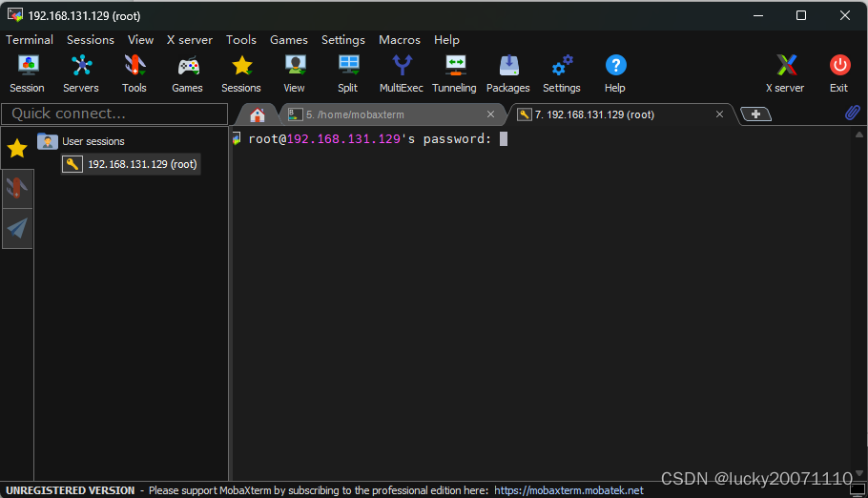Open the Terminal menu
This screenshot has height=498, width=868.
(x=30, y=40)
